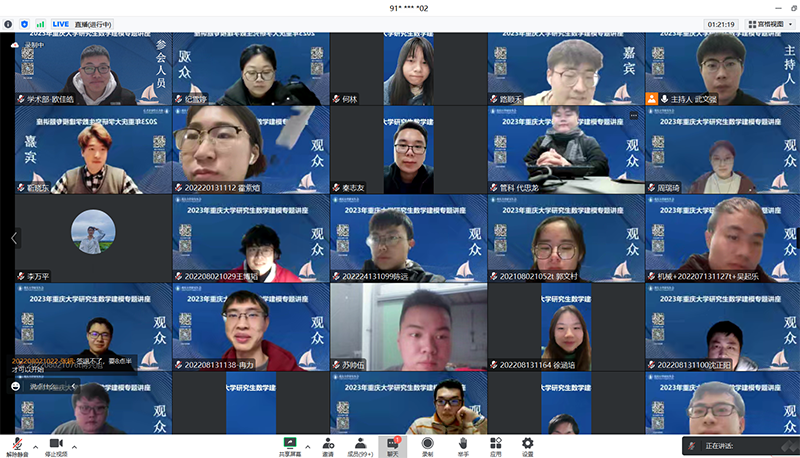Click muted mic icon beside 202208131138-冉力

click(179, 365)
